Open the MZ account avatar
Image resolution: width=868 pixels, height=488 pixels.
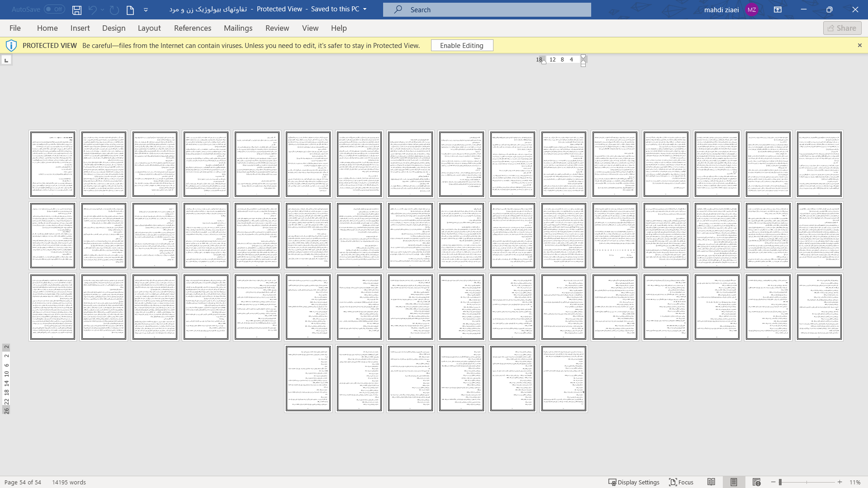752,9
